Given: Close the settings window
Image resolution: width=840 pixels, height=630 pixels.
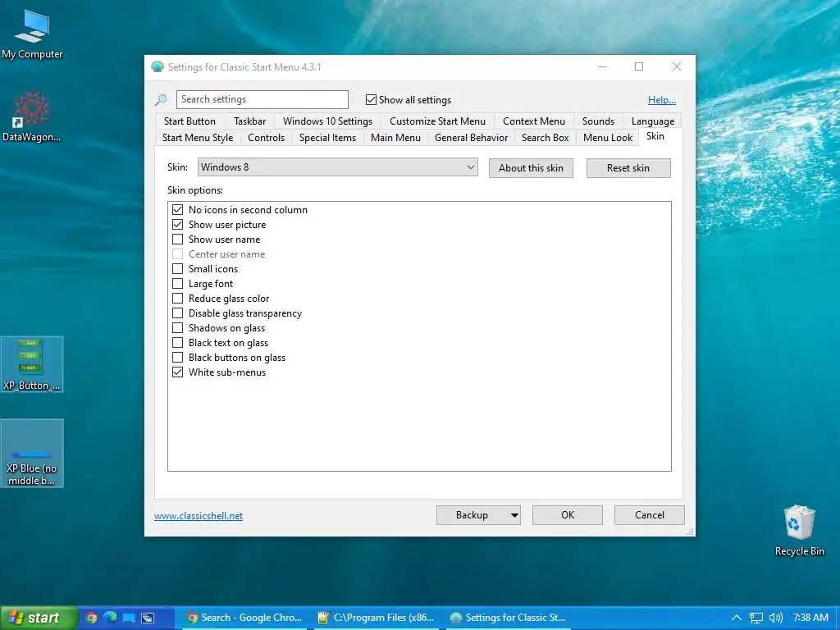Looking at the screenshot, I should (x=677, y=67).
